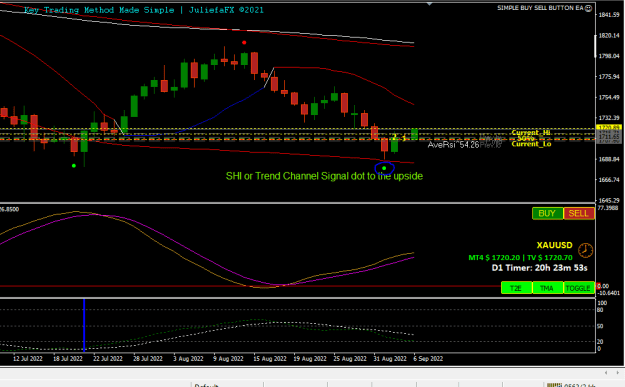Click the '12 Jul 2022' date label
The image size is (625, 387).
pos(28,359)
